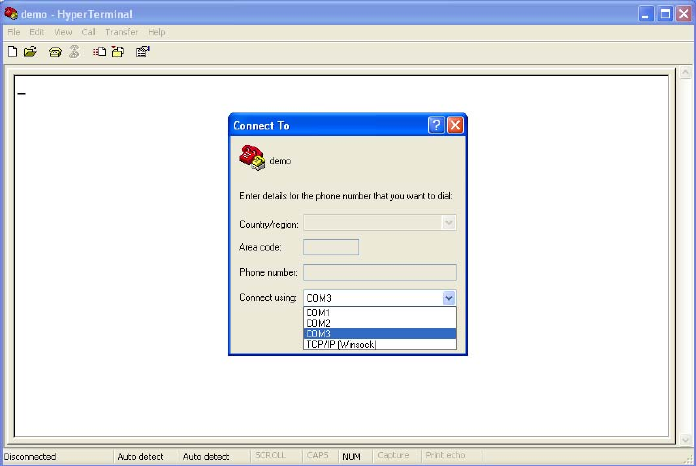Open the Help menu
The image size is (696, 466).
tap(157, 32)
